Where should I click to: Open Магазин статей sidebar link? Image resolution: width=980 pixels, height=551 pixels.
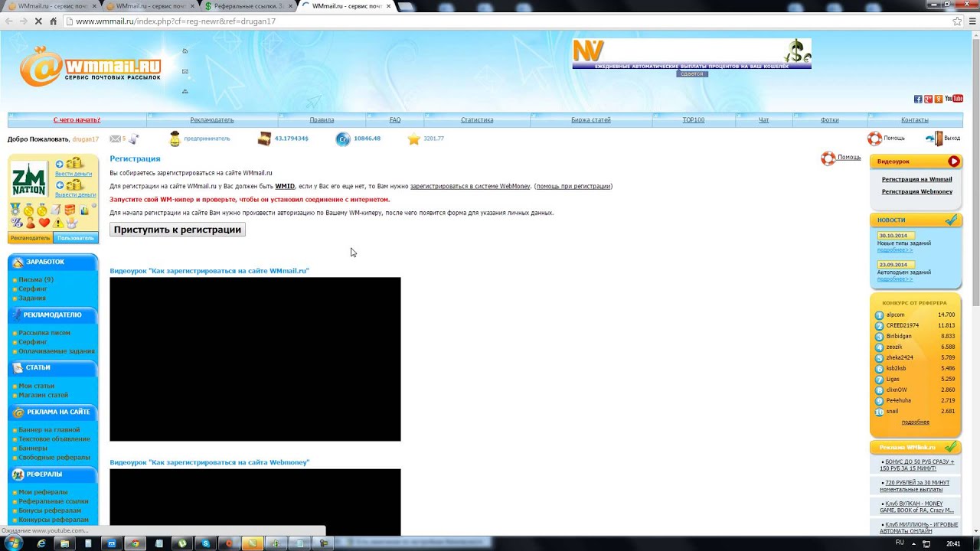43,395
